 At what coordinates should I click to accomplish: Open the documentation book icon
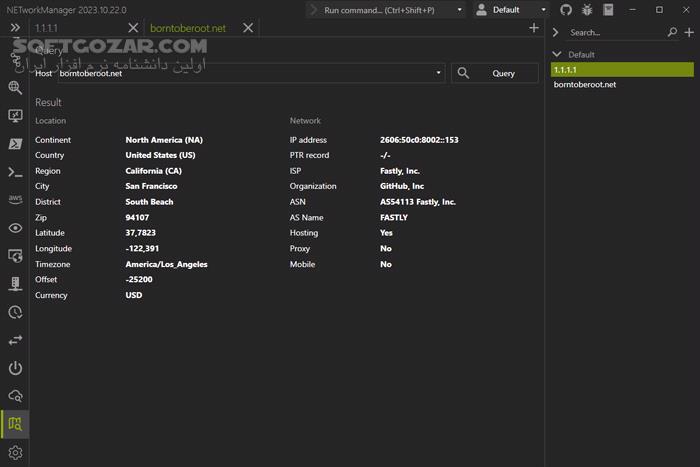coord(607,10)
